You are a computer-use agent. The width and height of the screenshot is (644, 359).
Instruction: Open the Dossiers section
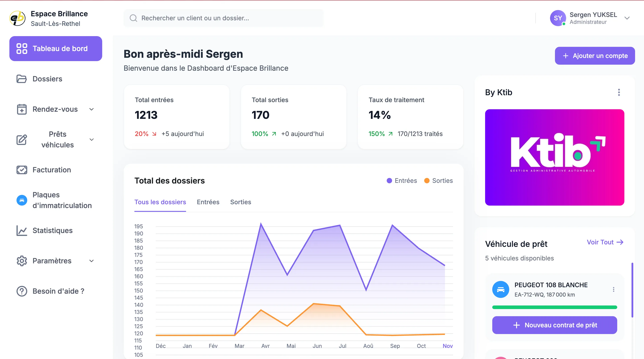[x=47, y=79]
